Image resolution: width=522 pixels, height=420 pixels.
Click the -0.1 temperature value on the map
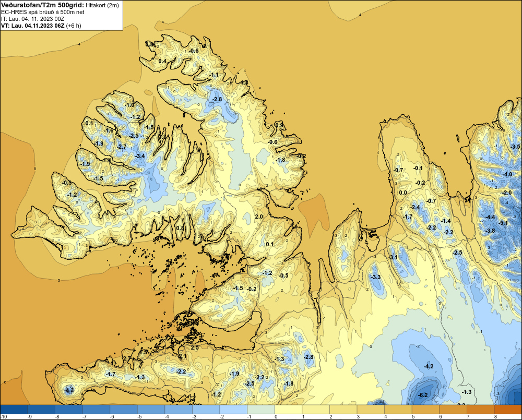tap(418, 169)
